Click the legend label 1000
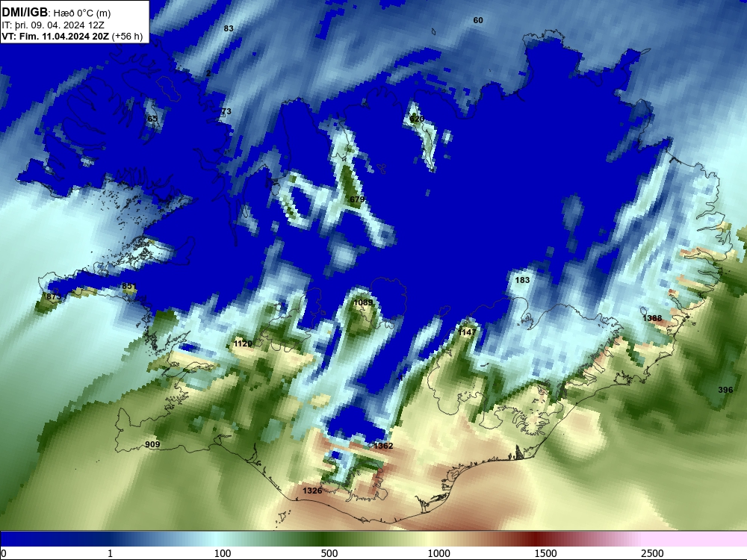Image resolution: width=747 pixels, height=560 pixels. (438, 553)
